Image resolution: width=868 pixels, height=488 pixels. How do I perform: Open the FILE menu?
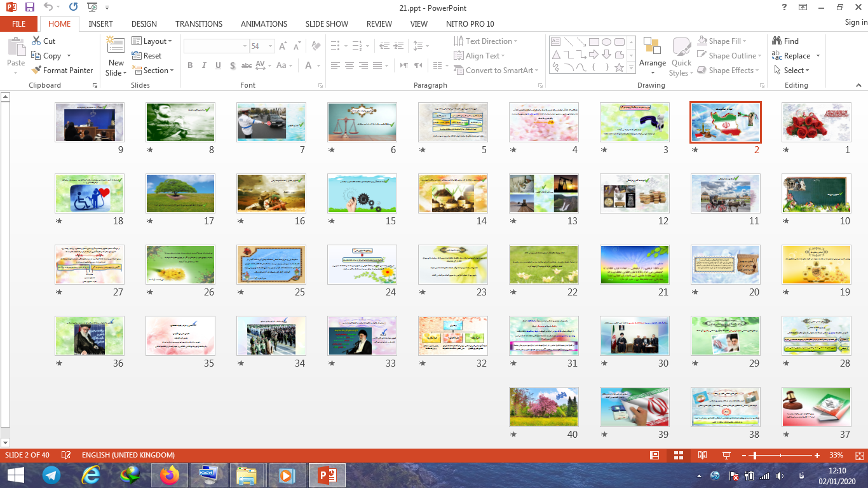19,24
